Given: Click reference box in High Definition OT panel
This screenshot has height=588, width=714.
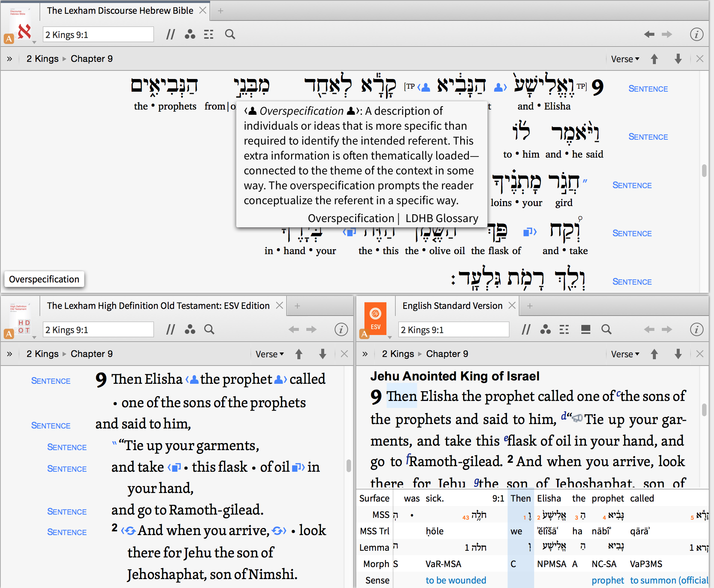Looking at the screenshot, I should click(x=98, y=330).
